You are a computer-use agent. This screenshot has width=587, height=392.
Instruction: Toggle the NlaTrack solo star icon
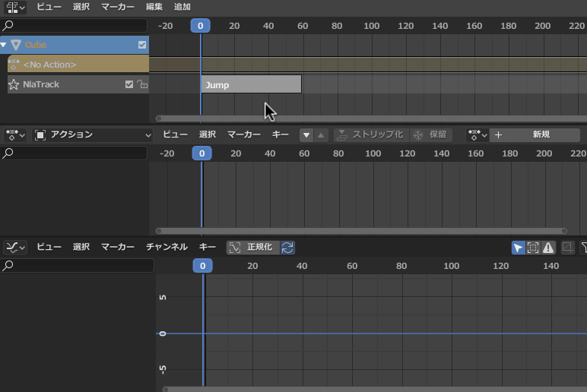point(14,84)
